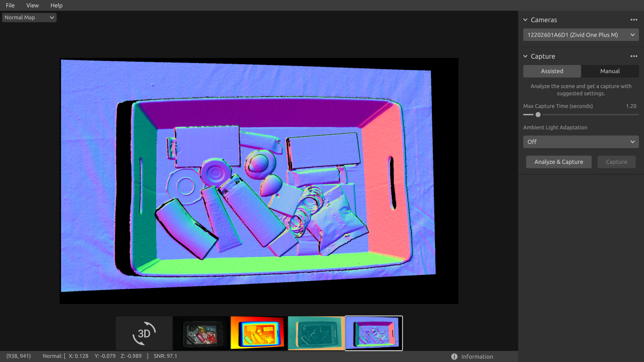Click the Max Capture Time value 1.20
644x362 pixels.
click(x=631, y=106)
